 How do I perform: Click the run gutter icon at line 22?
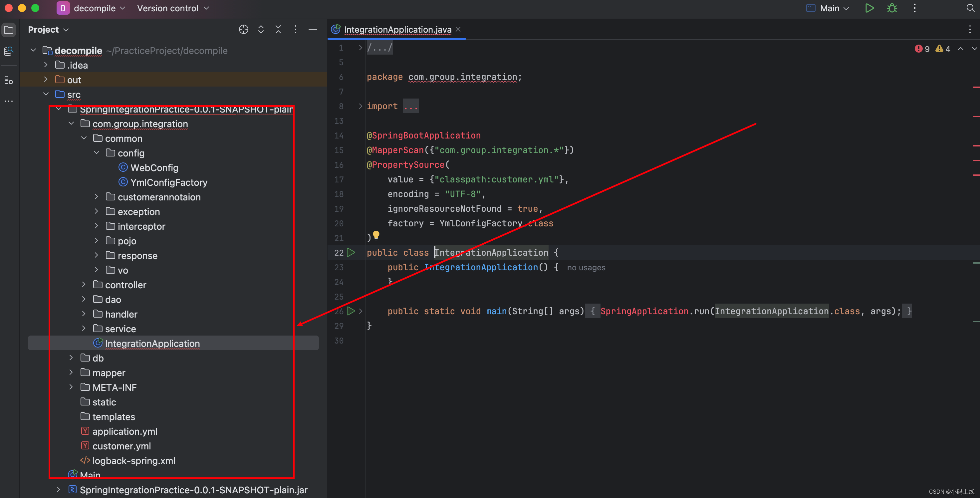pyautogui.click(x=351, y=253)
